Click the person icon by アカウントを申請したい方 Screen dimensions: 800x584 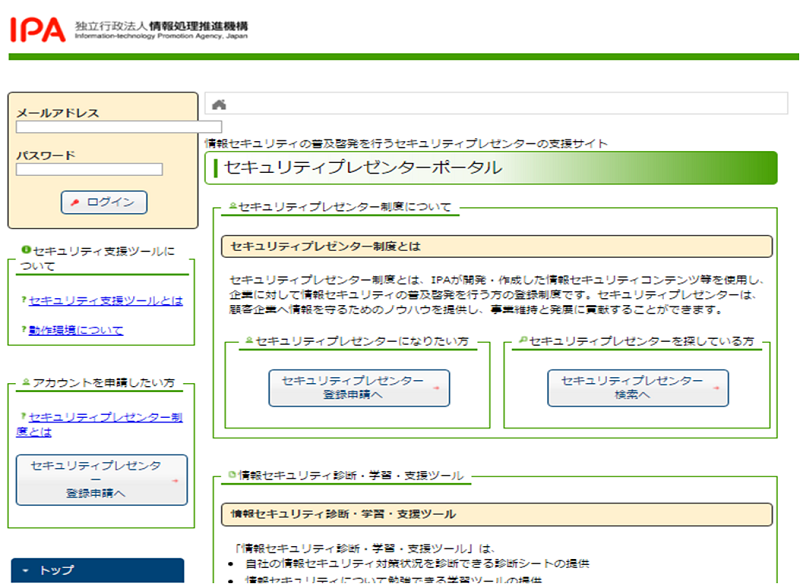(26, 382)
